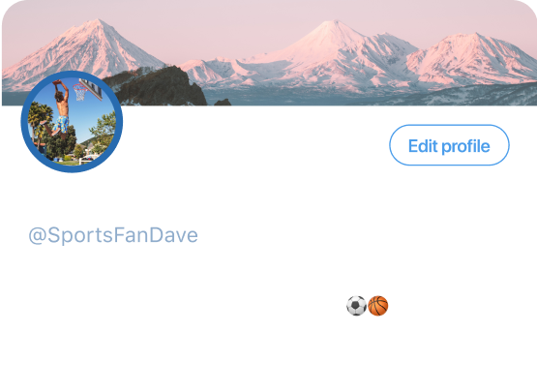The image size is (537, 392).
Task: Click the player's blue floral shorts
Action: (62, 124)
